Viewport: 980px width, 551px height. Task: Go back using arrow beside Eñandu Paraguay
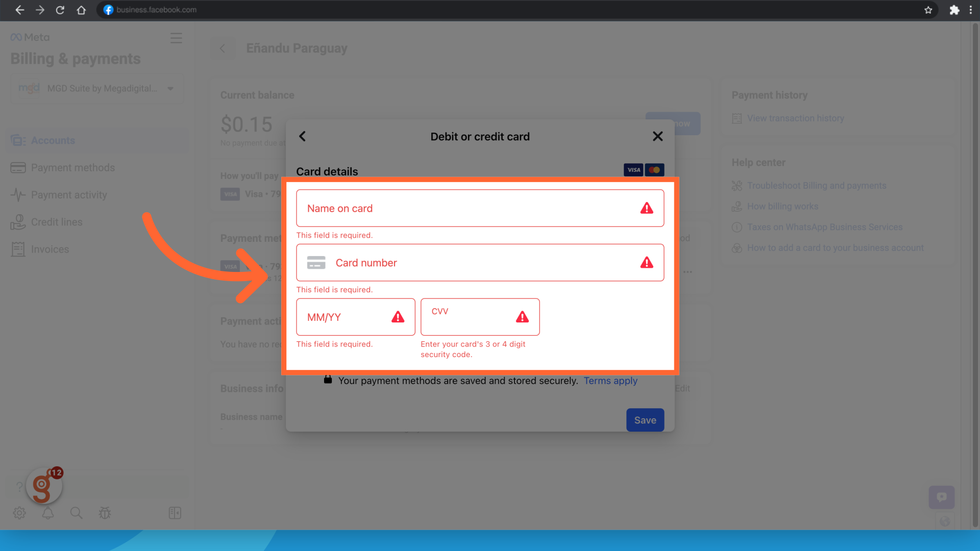point(223,48)
